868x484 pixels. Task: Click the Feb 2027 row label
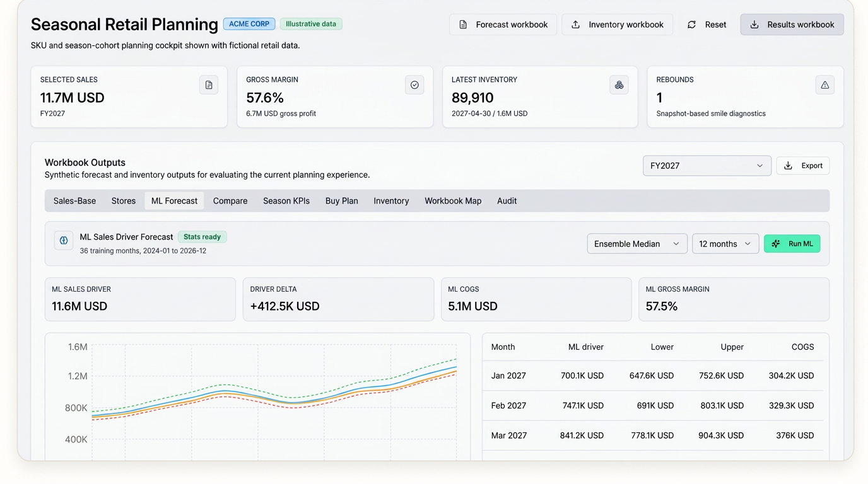coord(508,406)
